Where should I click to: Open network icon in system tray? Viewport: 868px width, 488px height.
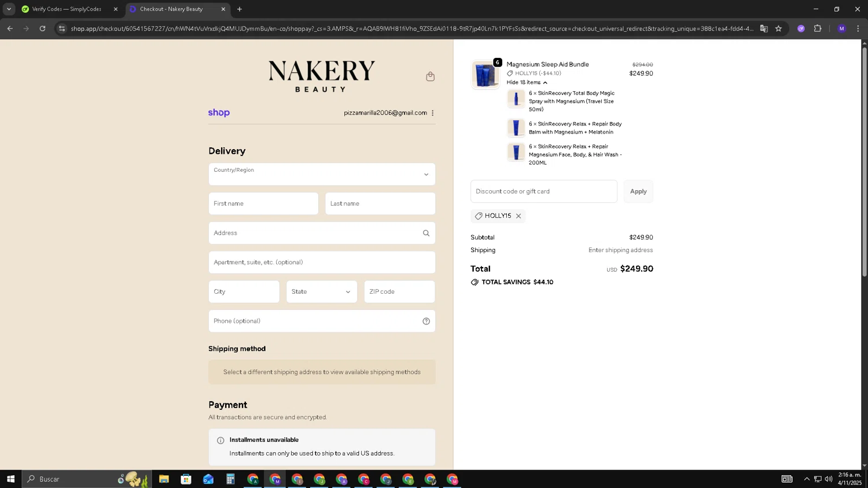tap(818, 479)
